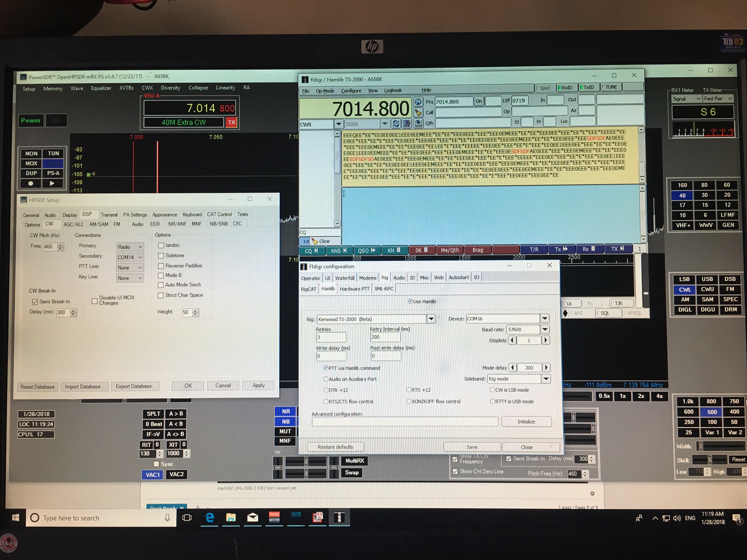Viewport: 747px width, 560px height.
Task: Open the Secondary COM14 dropdown
Action: 130,257
